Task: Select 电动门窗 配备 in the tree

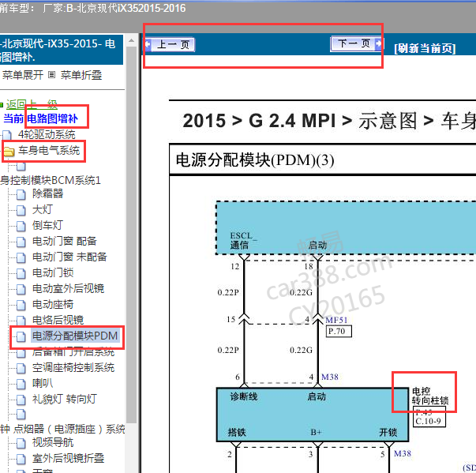Action: 65,241
